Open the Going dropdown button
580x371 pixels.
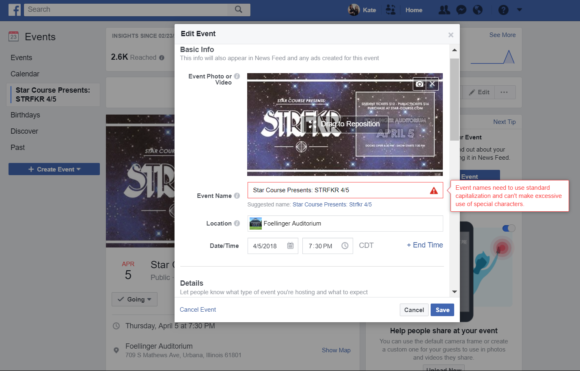(135, 299)
